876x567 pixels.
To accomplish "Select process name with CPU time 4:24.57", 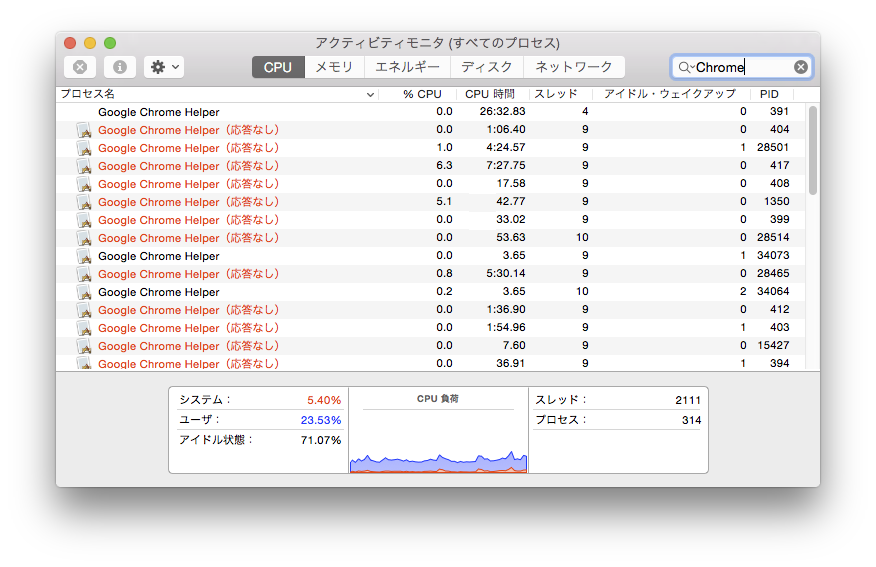I will coord(189,148).
